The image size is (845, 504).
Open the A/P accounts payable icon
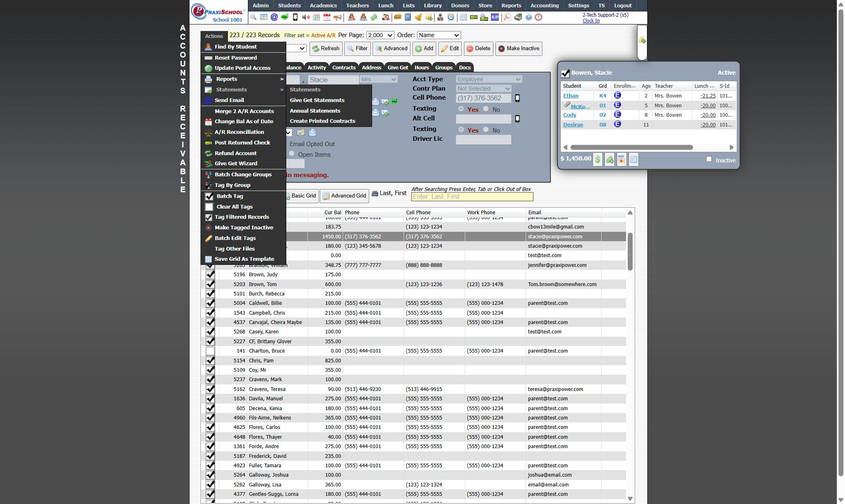click(495, 17)
